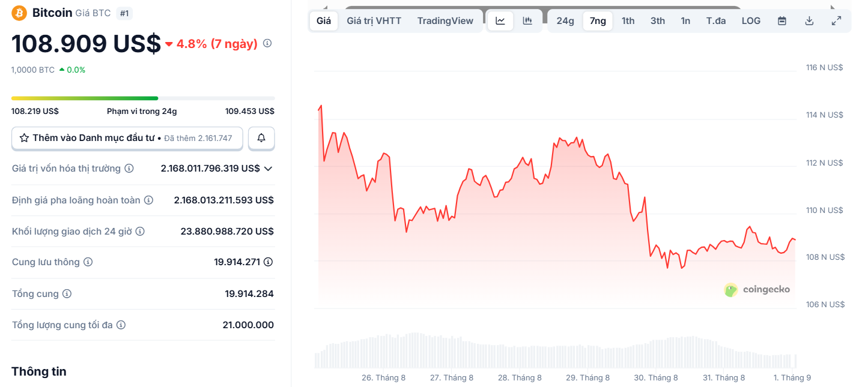Enable the 1th timeframe
The image size is (868, 387).
click(x=628, y=20)
